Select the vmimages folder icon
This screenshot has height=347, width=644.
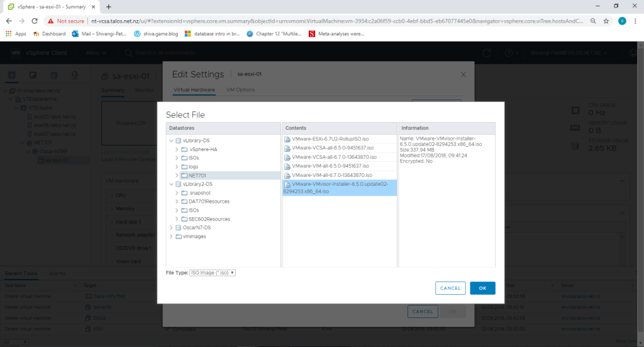pos(179,236)
